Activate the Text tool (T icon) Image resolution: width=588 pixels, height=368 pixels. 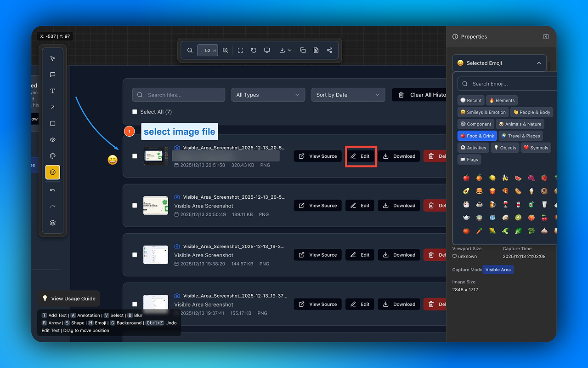coord(53,91)
